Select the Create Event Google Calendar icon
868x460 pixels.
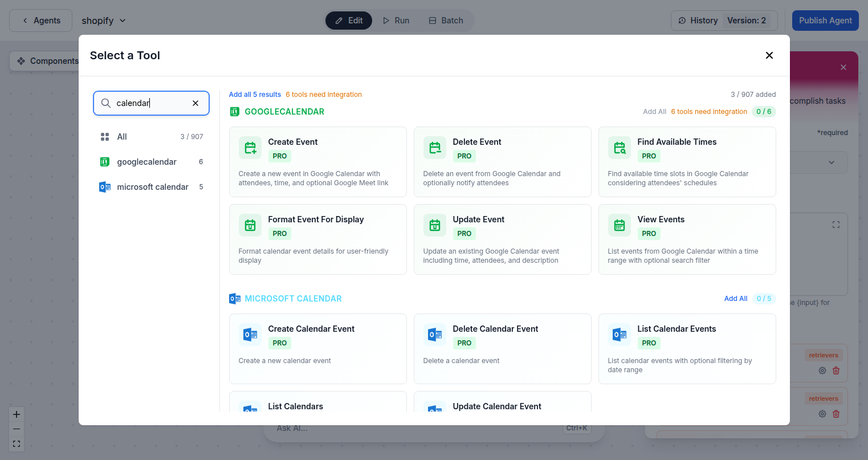[250, 147]
